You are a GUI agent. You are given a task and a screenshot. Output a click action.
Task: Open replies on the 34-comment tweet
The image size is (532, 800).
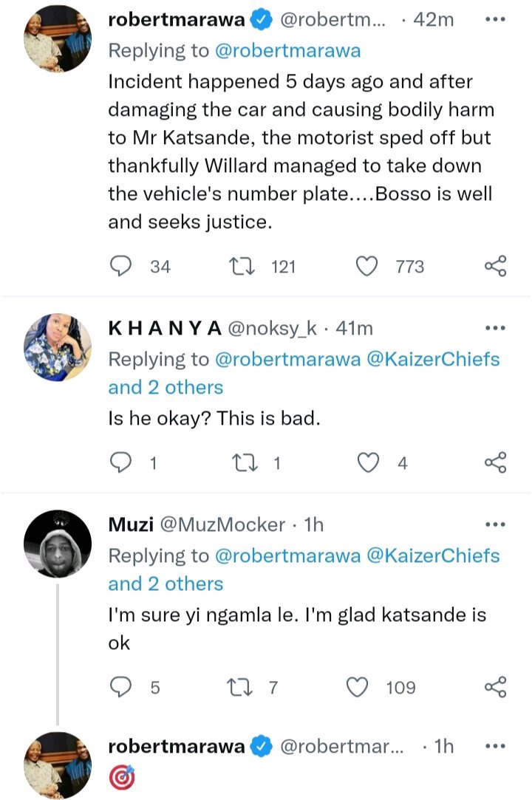121,267
